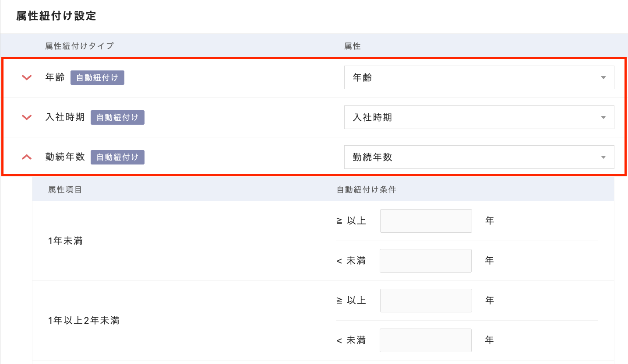Focus the 未満 field for 1年以上2年未満
Image resolution: width=628 pixels, height=364 pixels.
pyautogui.click(x=426, y=340)
